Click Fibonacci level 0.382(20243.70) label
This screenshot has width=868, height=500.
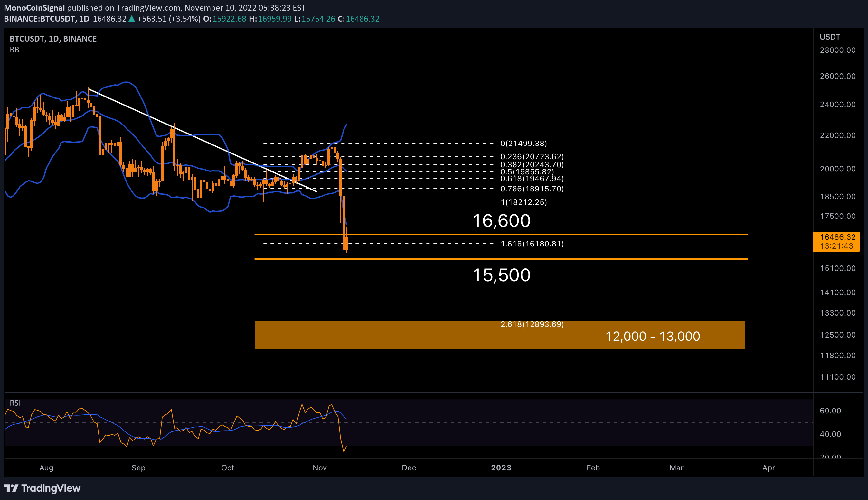pyautogui.click(x=532, y=164)
